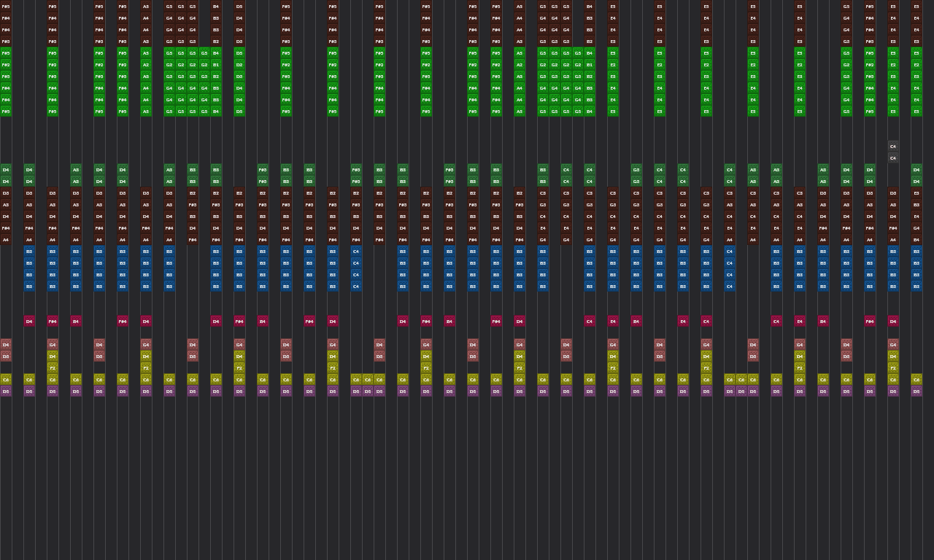The width and height of the screenshot is (934, 560).
Task: Click the rightmost crimson D4 note
Action: pyautogui.click(x=893, y=321)
